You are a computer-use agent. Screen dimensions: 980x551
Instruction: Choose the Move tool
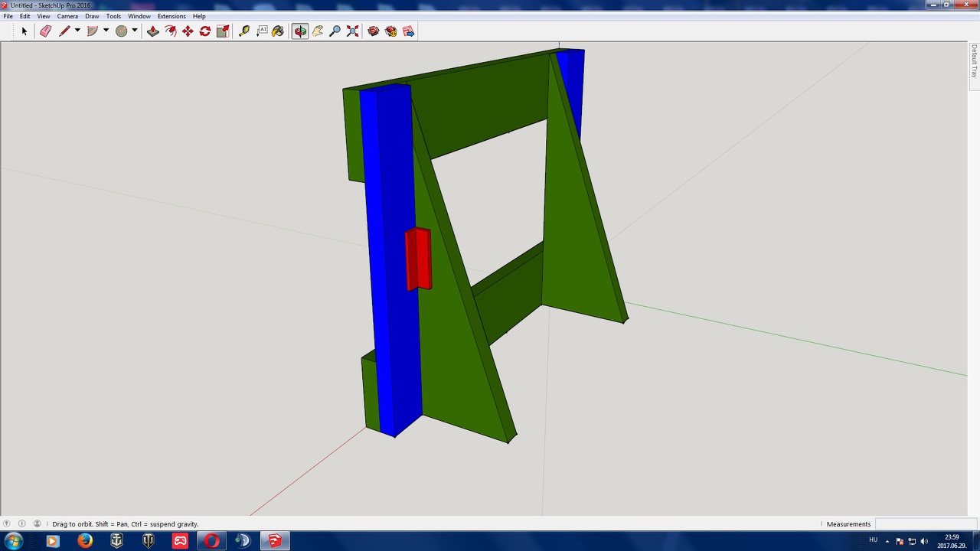click(188, 31)
